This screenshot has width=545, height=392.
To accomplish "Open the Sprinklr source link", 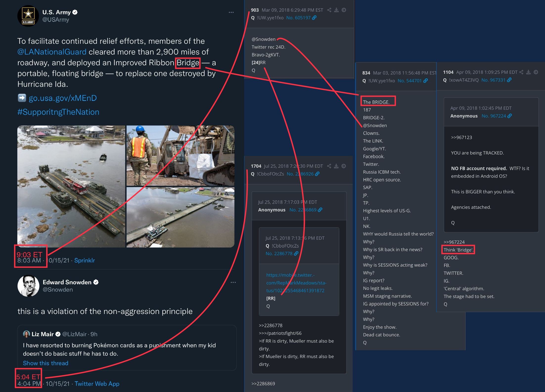I will (85, 260).
